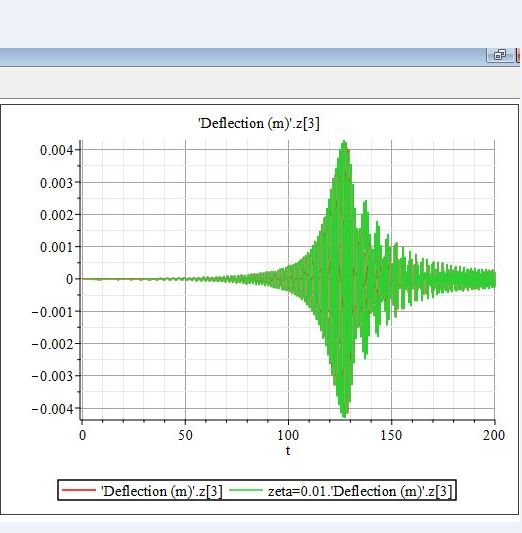Click the negative peak of the green curve
This screenshot has width=522, height=533.
coord(344,415)
